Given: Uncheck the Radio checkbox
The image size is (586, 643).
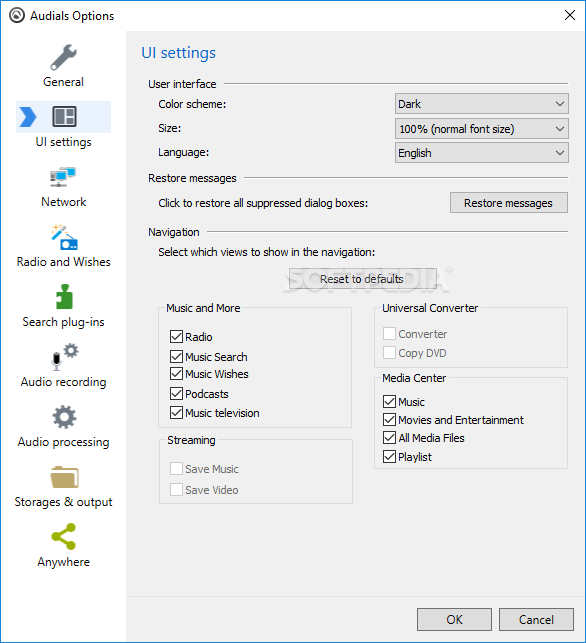Looking at the screenshot, I should (x=176, y=337).
